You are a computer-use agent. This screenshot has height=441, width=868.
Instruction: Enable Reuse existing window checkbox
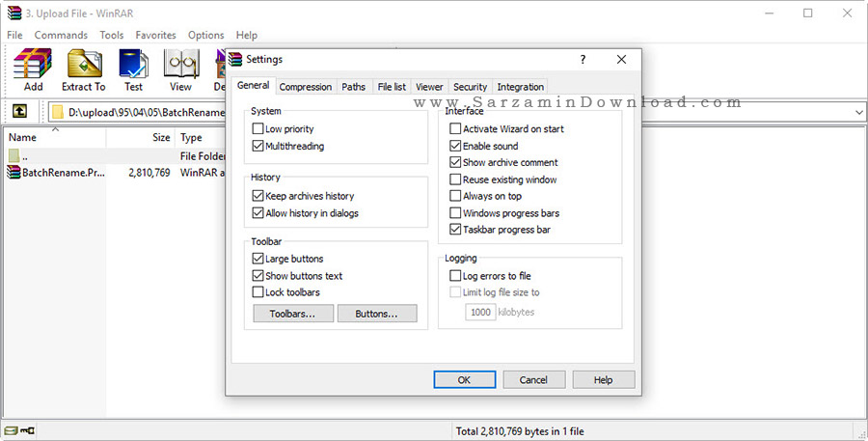coord(455,179)
